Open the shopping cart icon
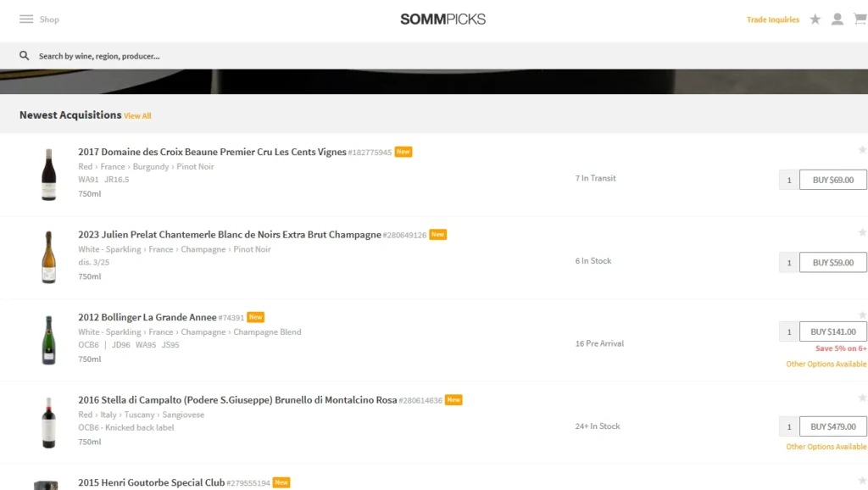This screenshot has height=490, width=868. pyautogui.click(x=860, y=19)
